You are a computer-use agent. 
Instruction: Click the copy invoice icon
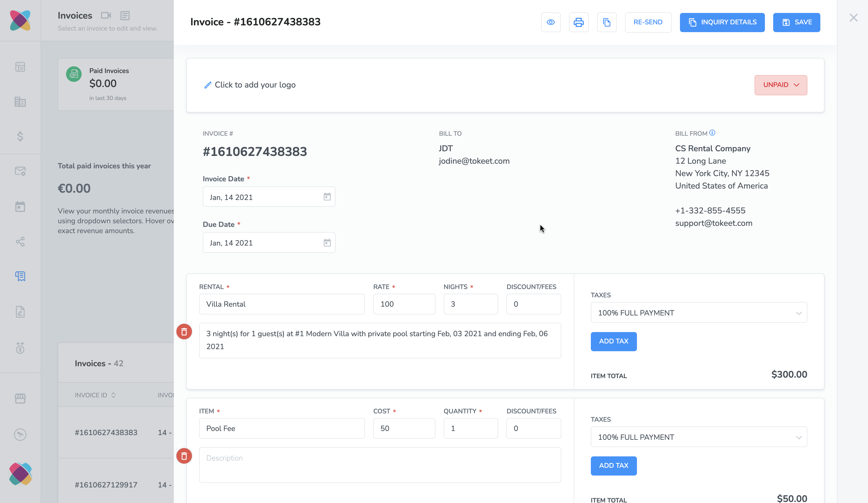click(x=606, y=22)
